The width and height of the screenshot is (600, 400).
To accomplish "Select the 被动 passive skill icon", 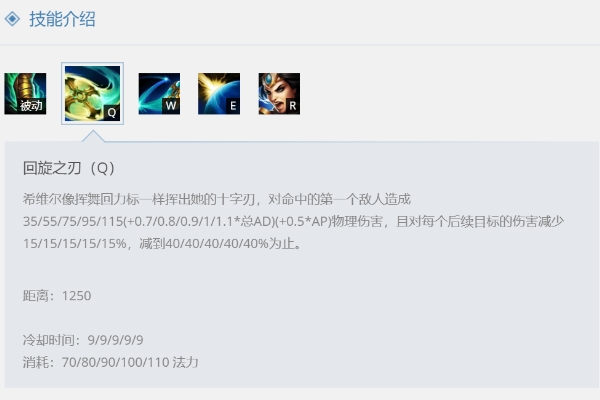I will pyautogui.click(x=25, y=94).
